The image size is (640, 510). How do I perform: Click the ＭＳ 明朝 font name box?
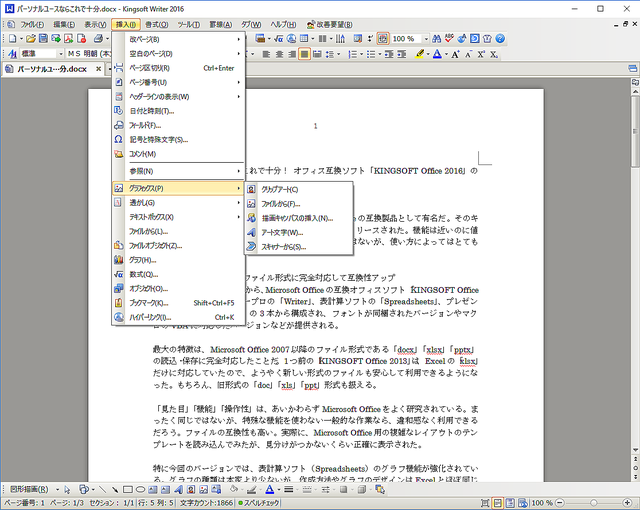[x=89, y=54]
